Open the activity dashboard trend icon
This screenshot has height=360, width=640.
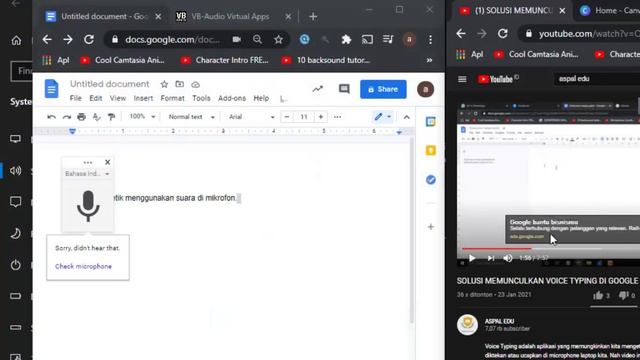click(318, 89)
